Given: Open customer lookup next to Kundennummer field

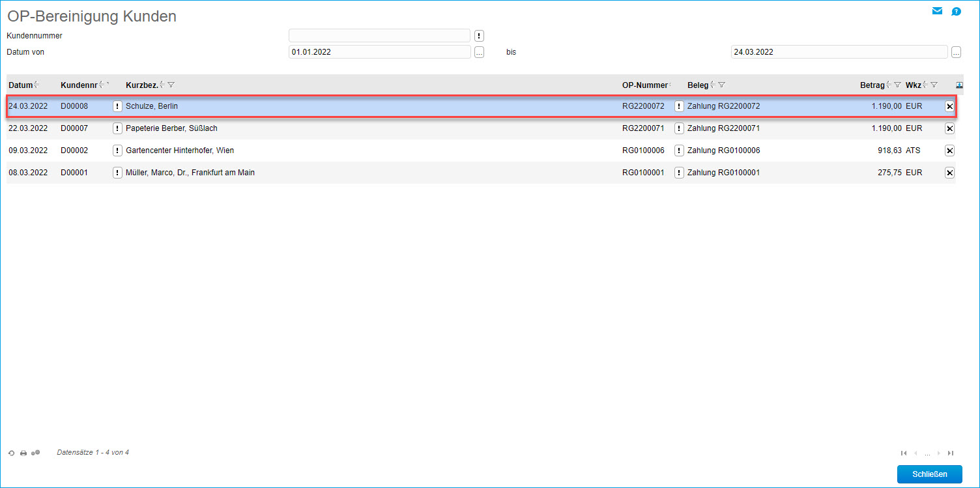Looking at the screenshot, I should point(479,36).
